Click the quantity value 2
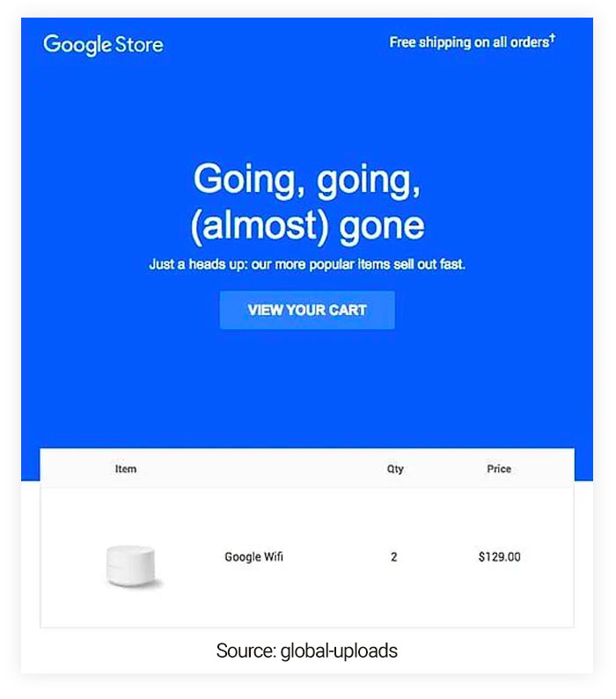 pos(393,557)
